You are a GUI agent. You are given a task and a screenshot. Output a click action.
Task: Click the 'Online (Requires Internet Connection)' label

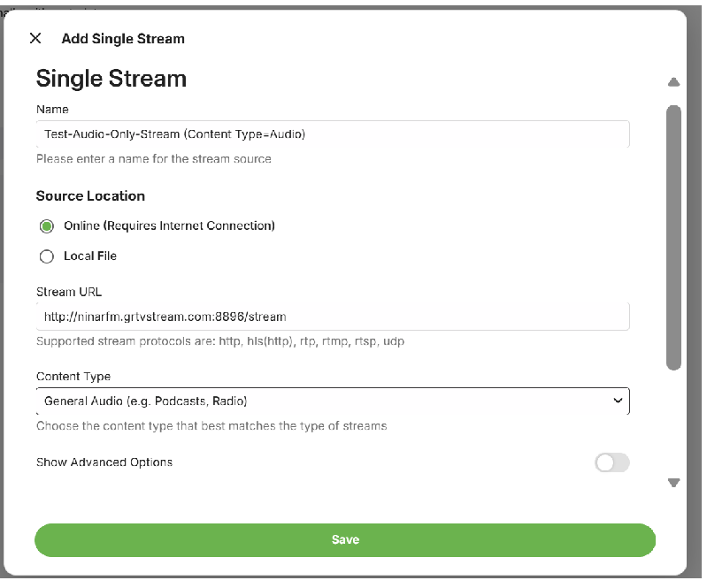pos(169,226)
